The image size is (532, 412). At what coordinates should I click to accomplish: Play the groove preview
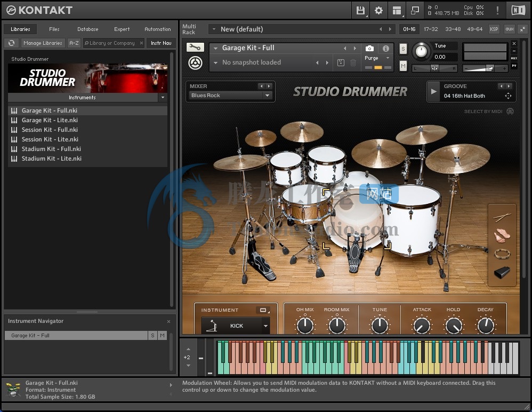[x=433, y=91]
